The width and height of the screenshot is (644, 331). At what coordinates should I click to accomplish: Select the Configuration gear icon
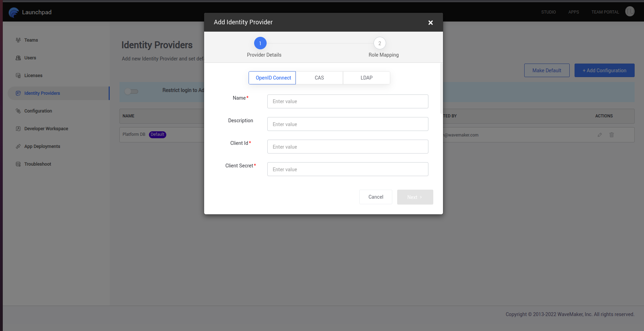pos(18,111)
